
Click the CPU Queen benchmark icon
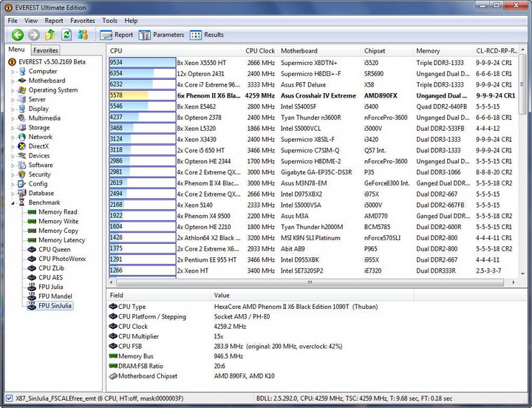click(32, 249)
